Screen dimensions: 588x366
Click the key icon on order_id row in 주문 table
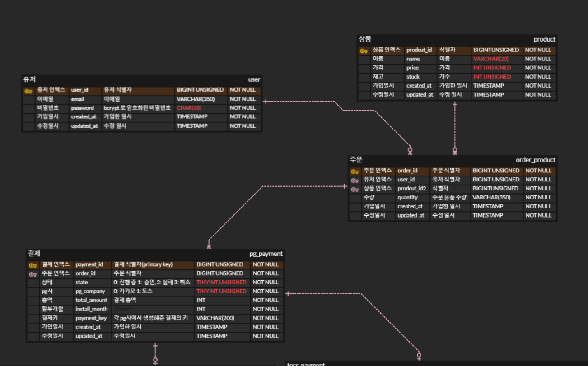coord(355,171)
